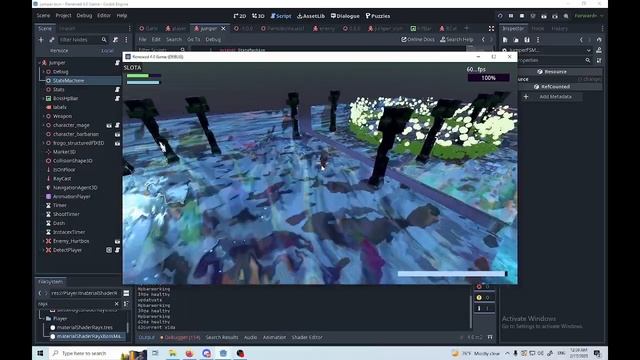Toggle the DetectPlayer signal/group icon
Viewport: 640px width, 360px height.
pos(109,250)
